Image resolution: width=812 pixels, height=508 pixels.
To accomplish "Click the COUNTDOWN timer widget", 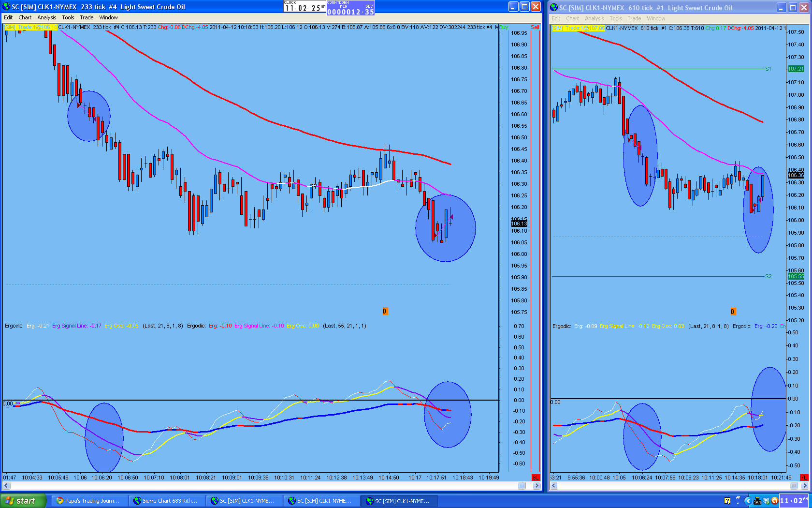I will coord(350,8).
